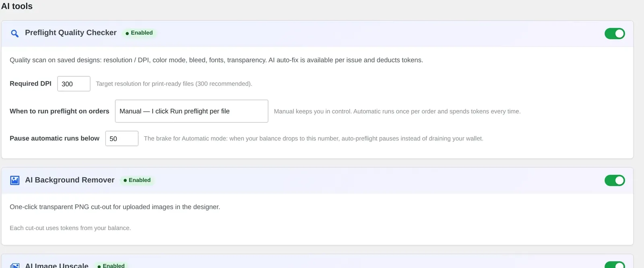The width and height of the screenshot is (644, 268).
Task: Turn off the AI Background Remover switch
Action: [x=615, y=180]
